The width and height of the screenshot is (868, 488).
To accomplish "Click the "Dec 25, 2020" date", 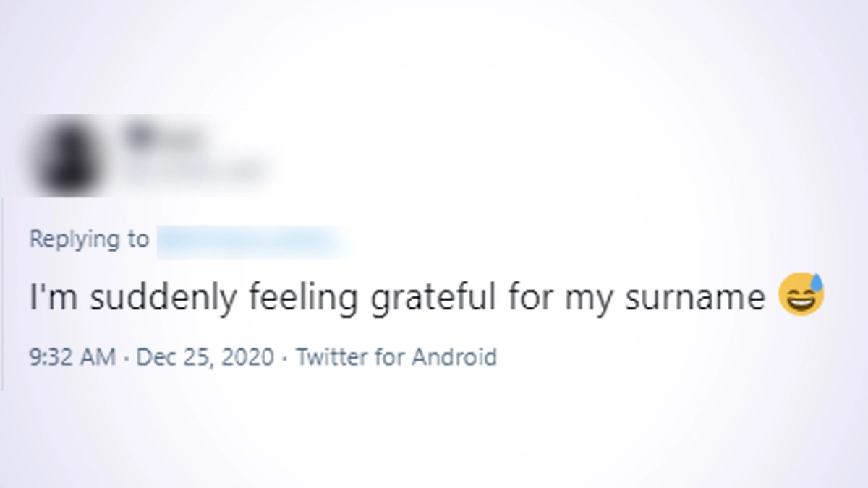I will click(x=205, y=357).
